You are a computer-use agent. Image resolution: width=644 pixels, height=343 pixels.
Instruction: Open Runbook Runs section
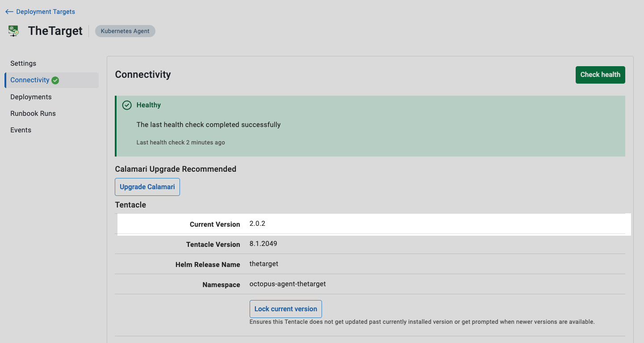pyautogui.click(x=33, y=114)
